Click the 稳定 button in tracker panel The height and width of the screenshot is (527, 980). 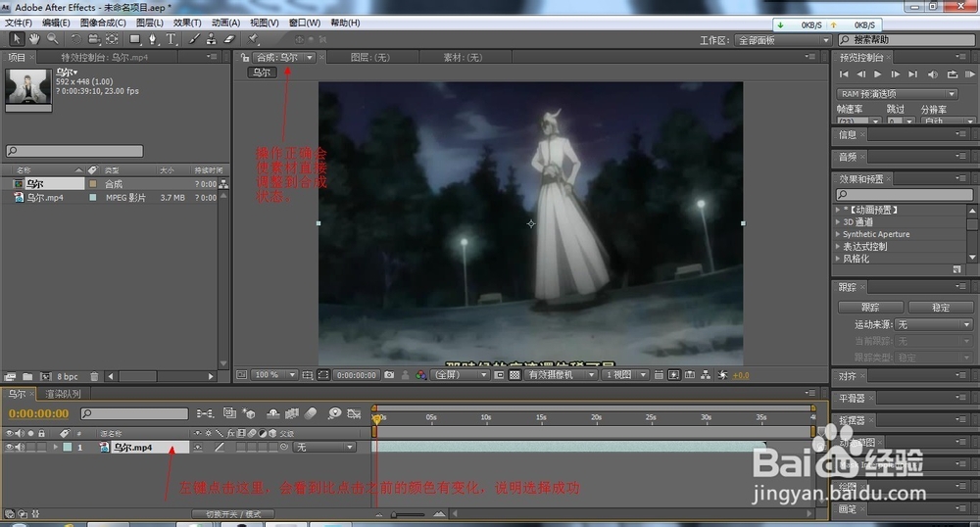click(941, 308)
